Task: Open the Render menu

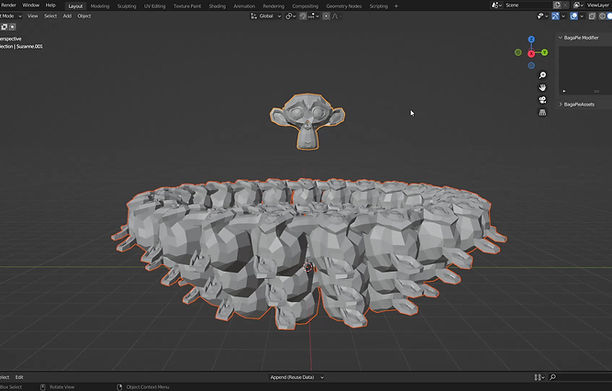Action: [8, 5]
